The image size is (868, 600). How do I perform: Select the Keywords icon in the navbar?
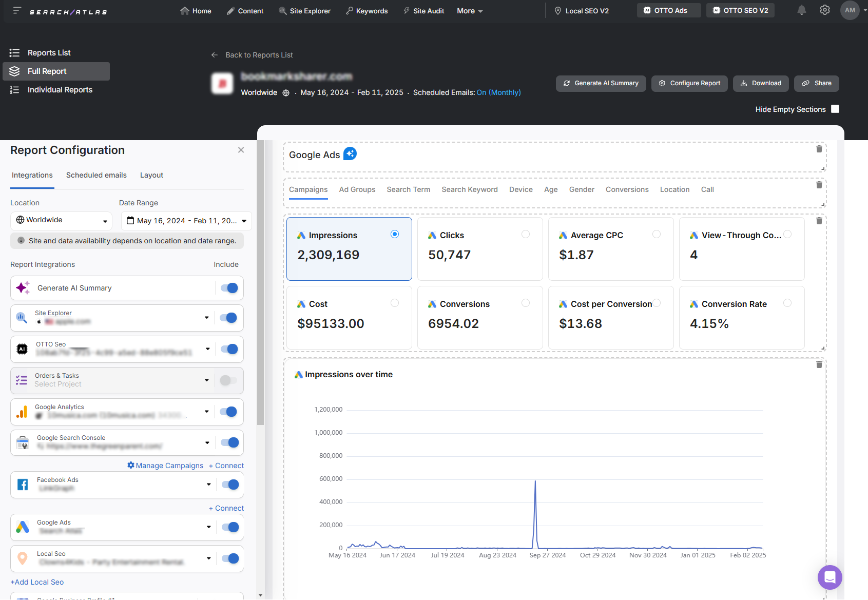point(350,10)
